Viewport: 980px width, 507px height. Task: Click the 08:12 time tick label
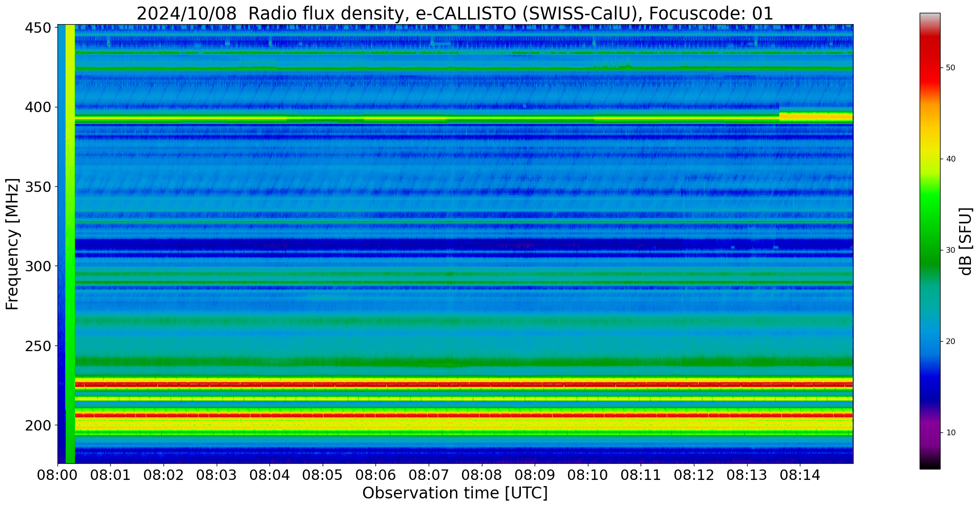694,474
